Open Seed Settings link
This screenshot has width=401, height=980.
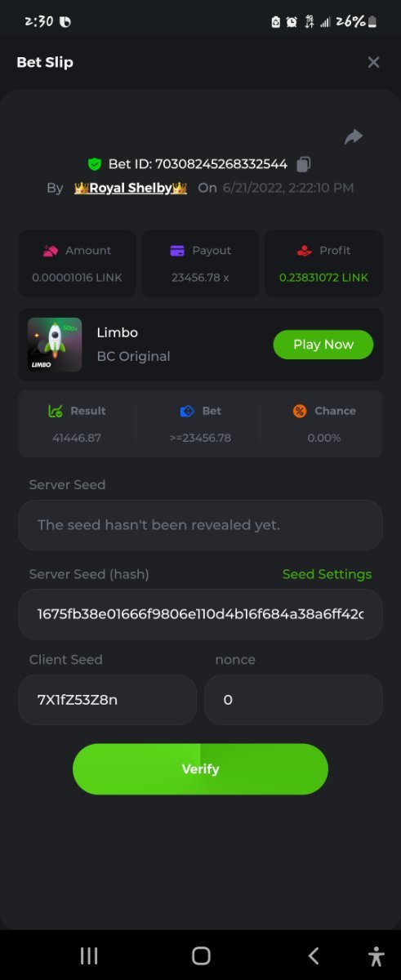click(327, 574)
